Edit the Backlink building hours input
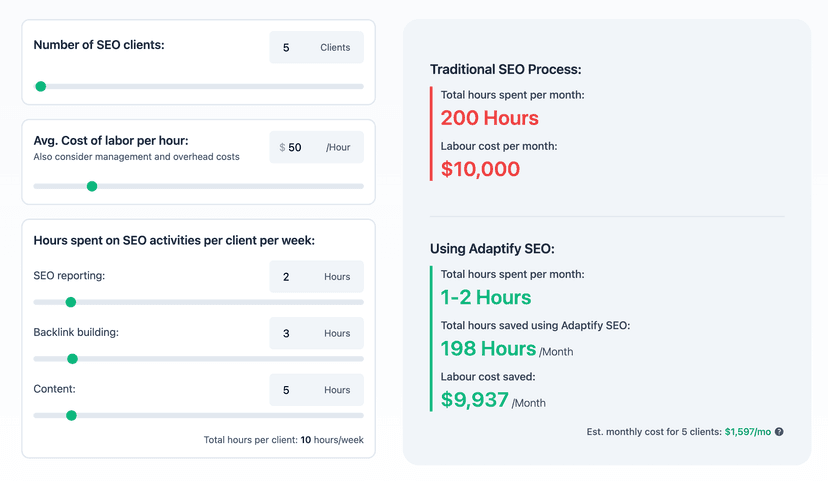The height and width of the screenshot is (481, 828). (316, 333)
